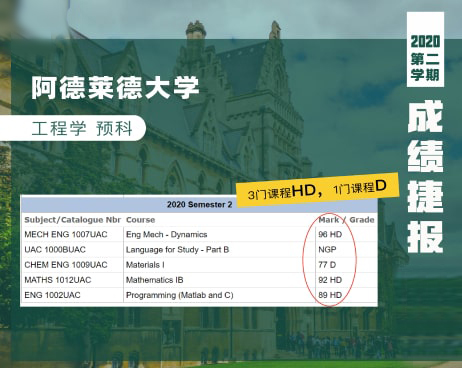Image resolution: width=462 pixels, height=368 pixels.
Task: Select the Programming (Matlab and C) course
Action: point(179,295)
